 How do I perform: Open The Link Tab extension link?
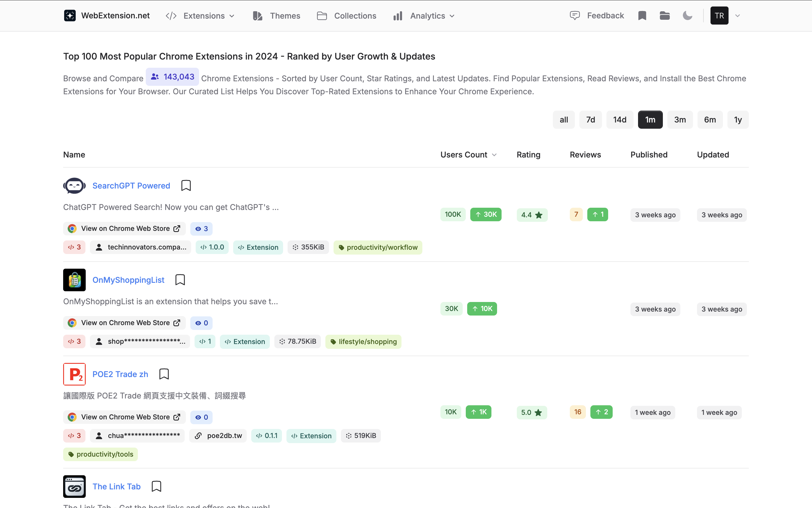point(116,487)
